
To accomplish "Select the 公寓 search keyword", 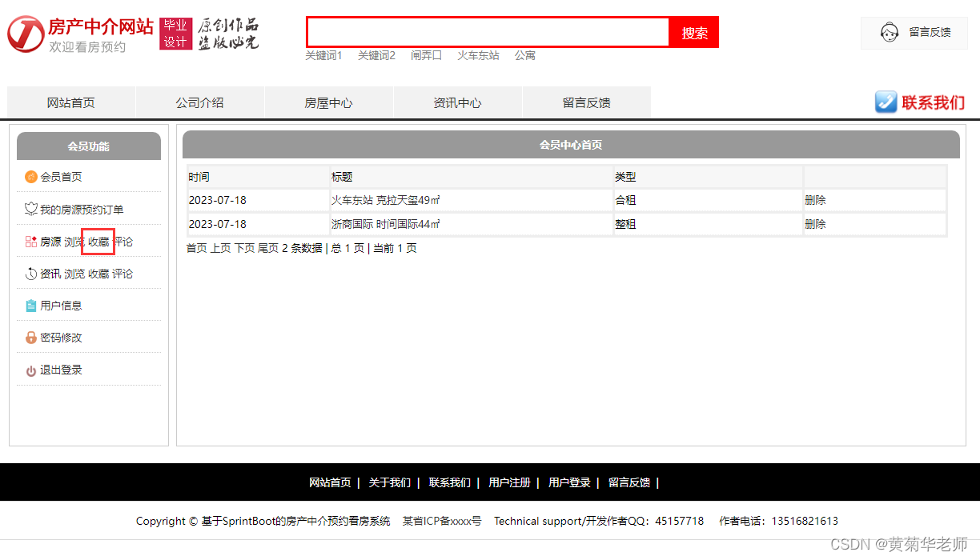I will point(525,55).
